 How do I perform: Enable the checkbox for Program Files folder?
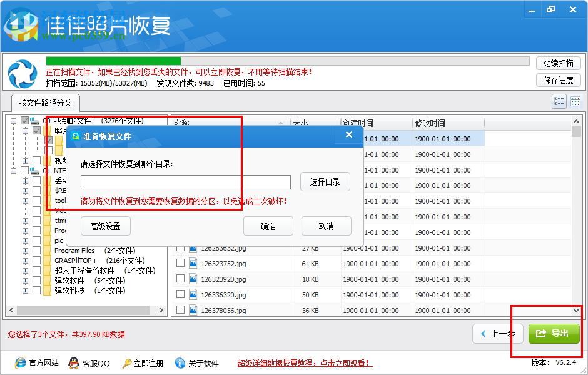(36, 251)
